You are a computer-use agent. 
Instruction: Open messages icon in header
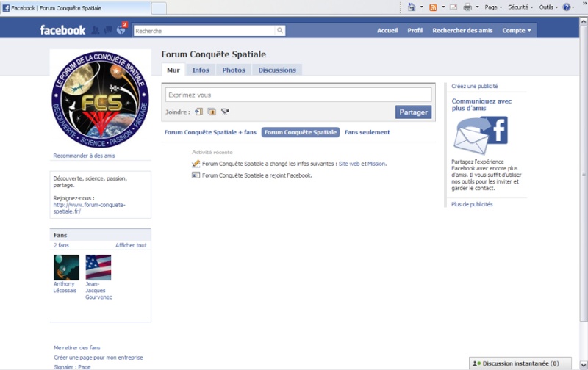108,30
